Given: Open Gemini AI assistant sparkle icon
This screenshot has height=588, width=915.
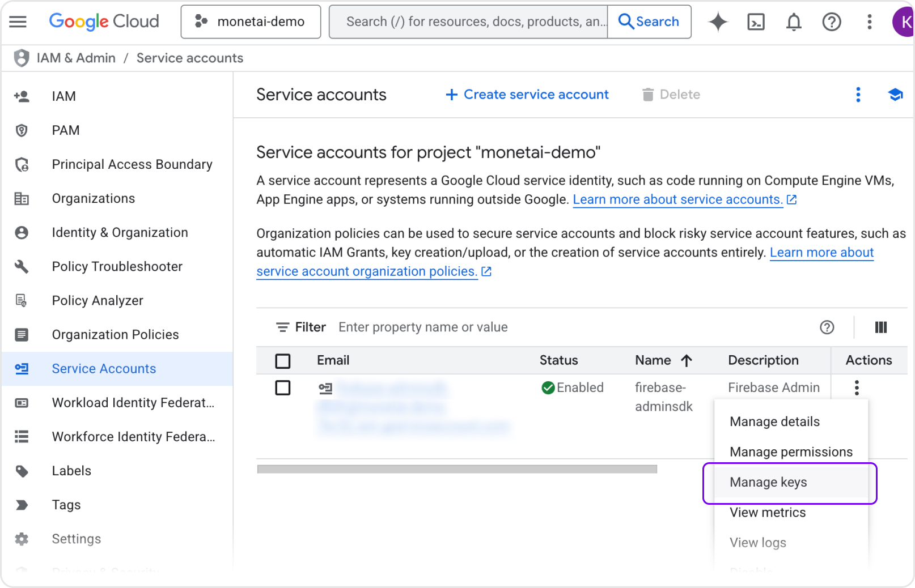Looking at the screenshot, I should (718, 22).
